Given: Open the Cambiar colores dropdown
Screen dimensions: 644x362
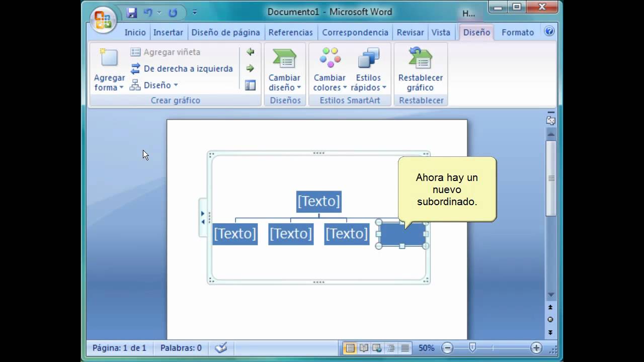Looking at the screenshot, I should 330,69.
